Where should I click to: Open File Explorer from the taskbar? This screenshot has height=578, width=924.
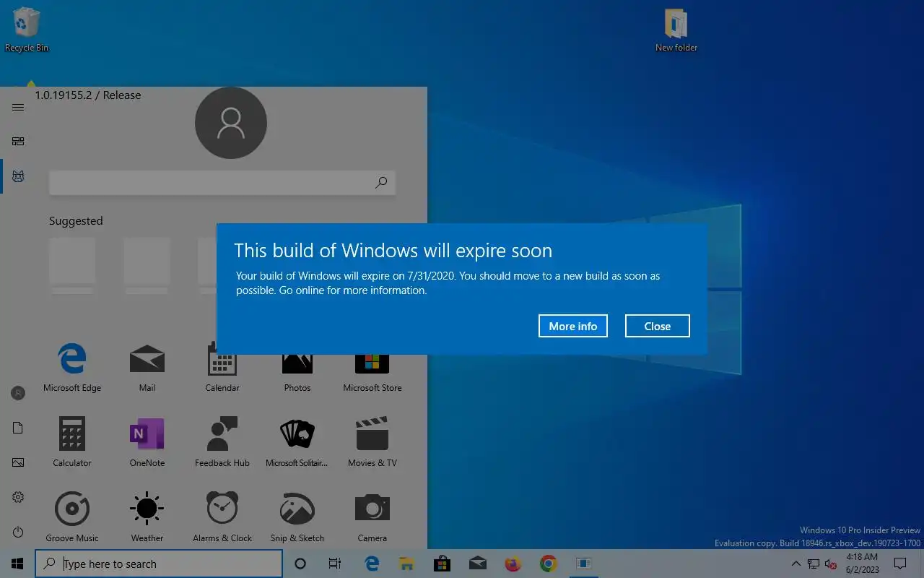406,564
